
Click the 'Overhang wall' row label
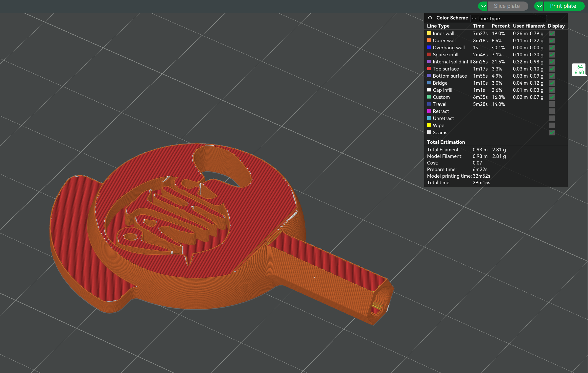click(449, 48)
